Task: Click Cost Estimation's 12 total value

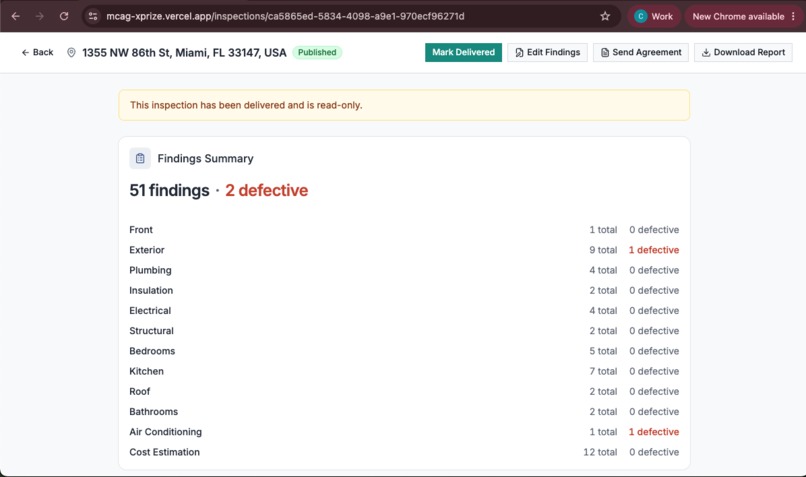Action: point(600,452)
